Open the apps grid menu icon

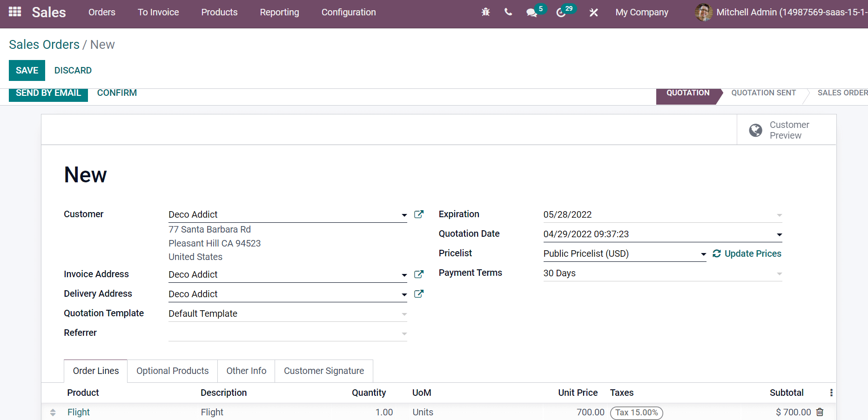coord(15,12)
